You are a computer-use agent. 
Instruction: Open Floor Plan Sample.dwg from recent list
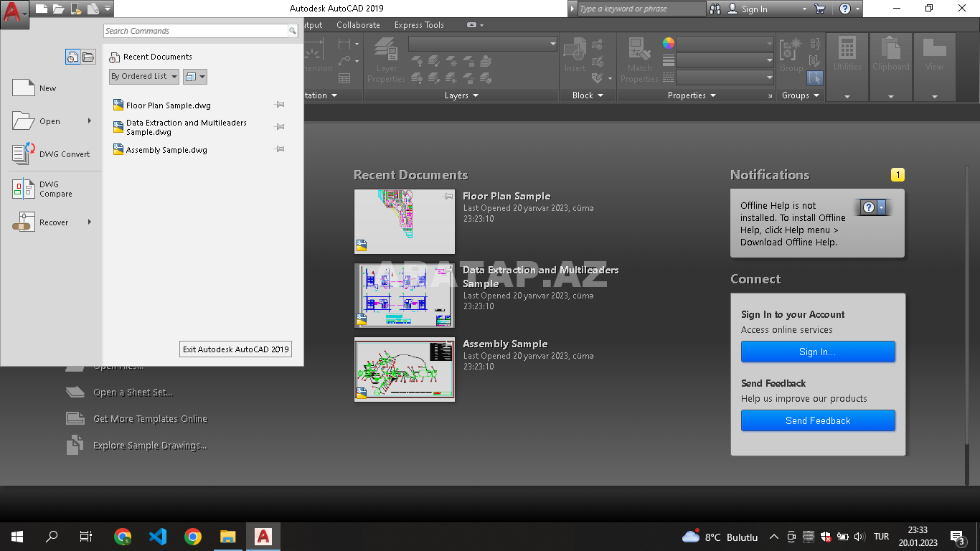(168, 105)
